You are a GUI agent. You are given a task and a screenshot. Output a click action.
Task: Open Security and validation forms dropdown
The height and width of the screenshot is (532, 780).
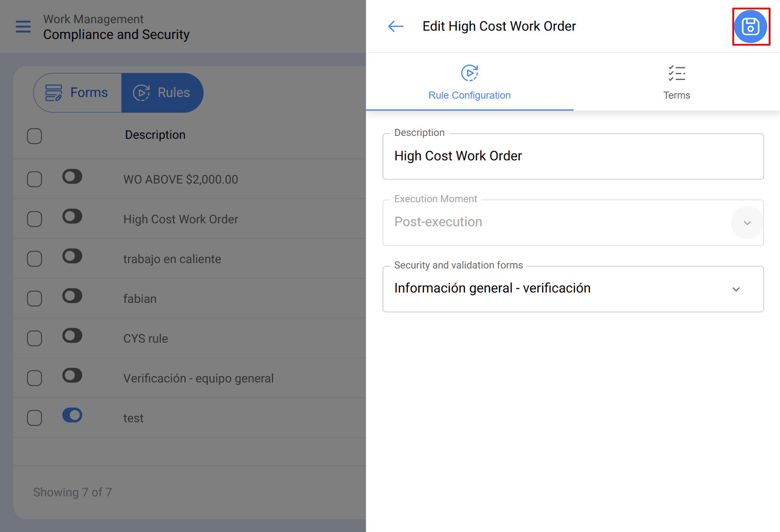[x=736, y=289]
